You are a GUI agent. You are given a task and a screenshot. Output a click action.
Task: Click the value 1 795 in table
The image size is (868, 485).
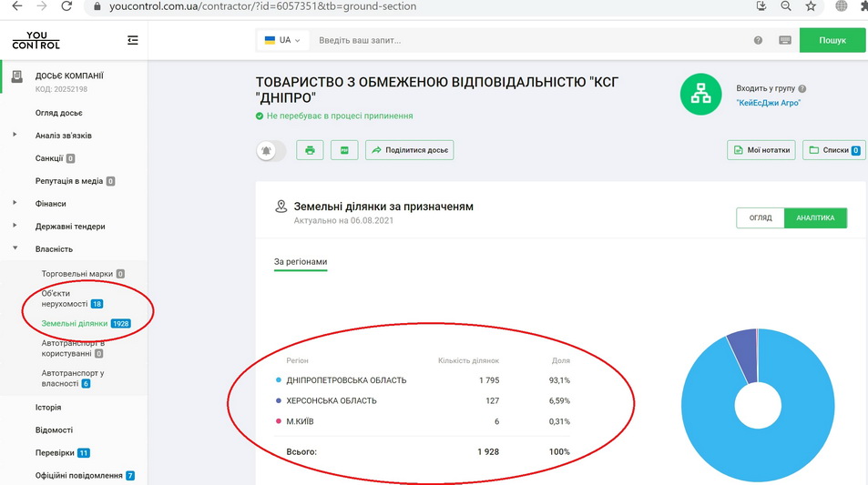click(489, 380)
